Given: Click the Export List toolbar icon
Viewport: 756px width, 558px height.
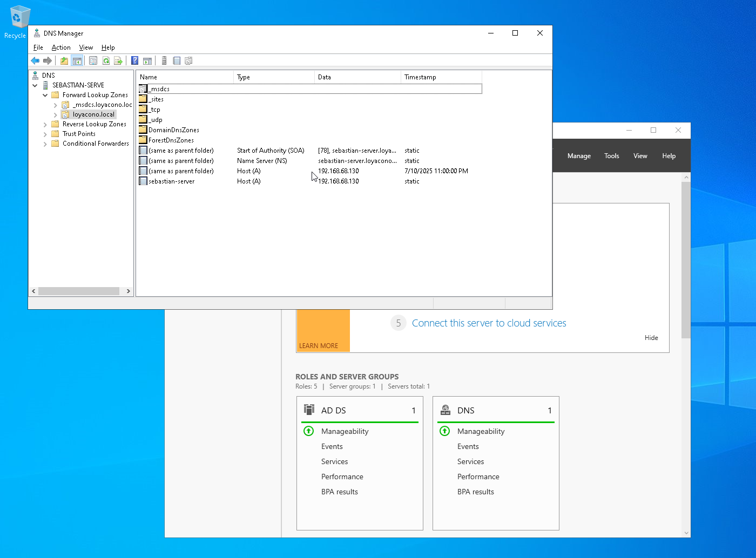Looking at the screenshot, I should (118, 60).
